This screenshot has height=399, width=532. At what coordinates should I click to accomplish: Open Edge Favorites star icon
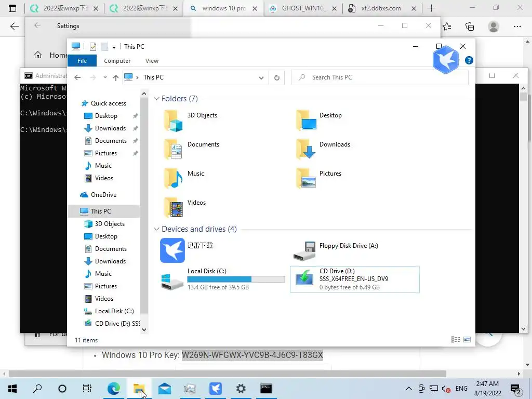tap(447, 26)
